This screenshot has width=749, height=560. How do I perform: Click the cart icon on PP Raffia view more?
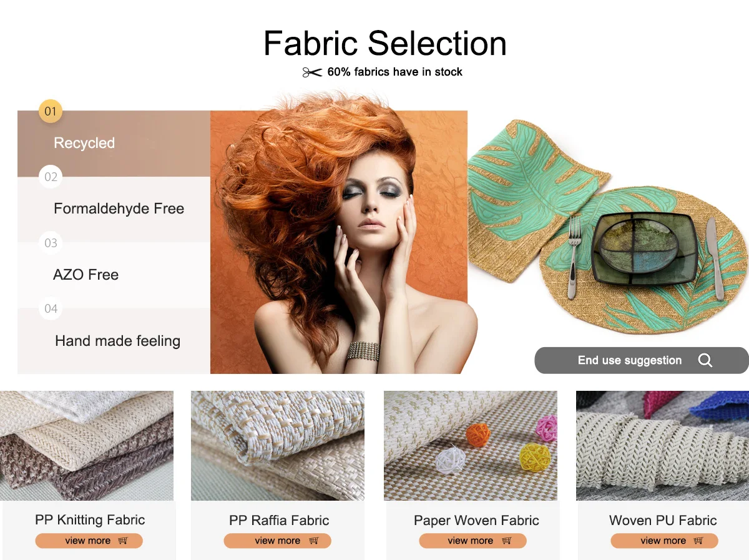tap(313, 541)
